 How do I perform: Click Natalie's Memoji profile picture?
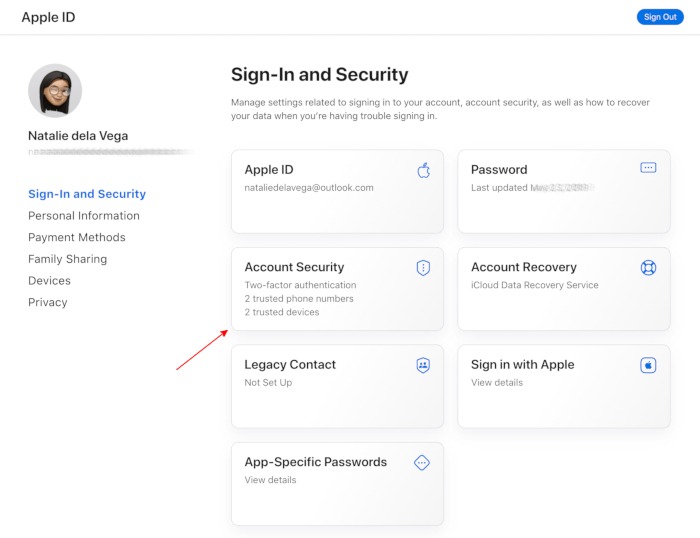(55, 91)
